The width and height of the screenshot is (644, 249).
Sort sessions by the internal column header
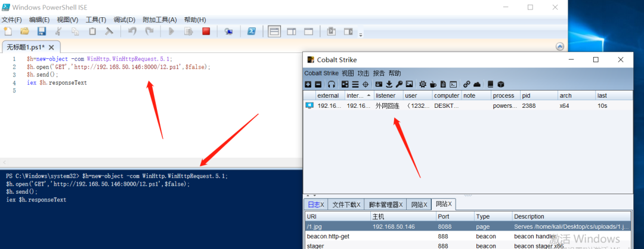pyautogui.click(x=360, y=95)
